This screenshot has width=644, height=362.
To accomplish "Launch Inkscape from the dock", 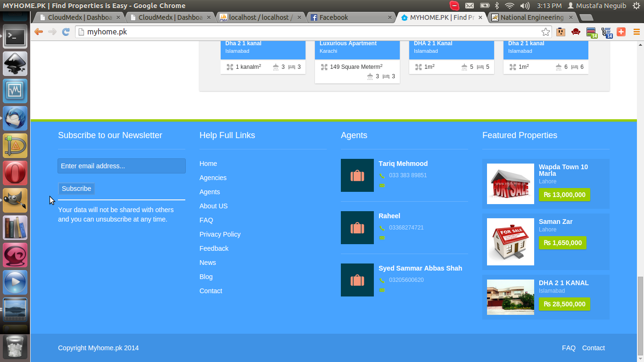I will point(15,64).
